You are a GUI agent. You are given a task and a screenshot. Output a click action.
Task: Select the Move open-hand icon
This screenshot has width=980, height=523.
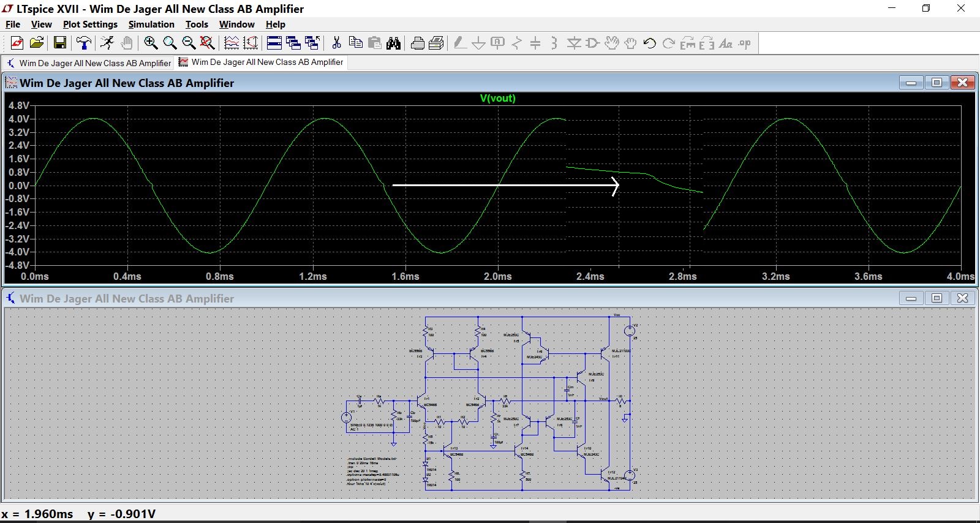611,43
